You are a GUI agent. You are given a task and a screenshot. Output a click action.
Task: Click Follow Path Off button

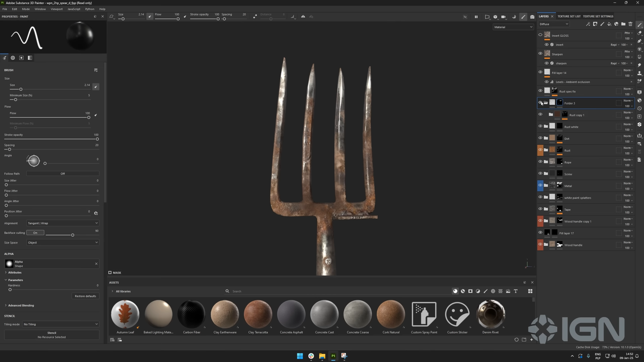point(63,173)
